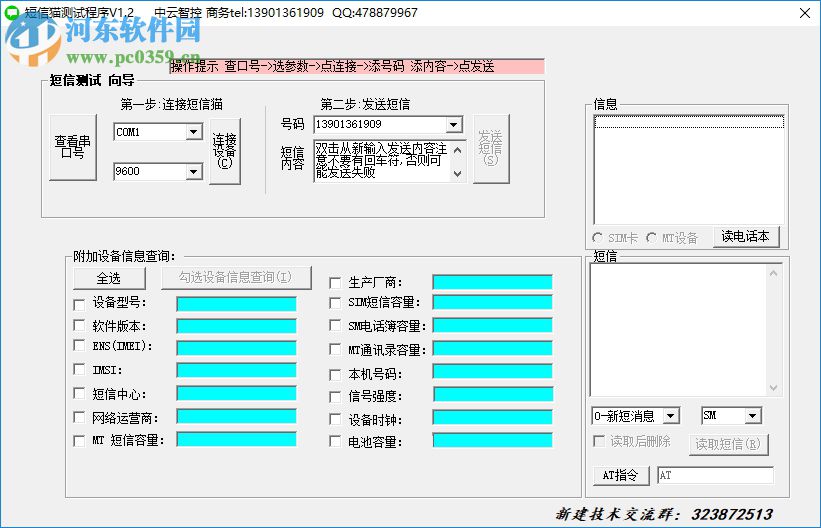Viewport: 821px width, 528px height.
Task: Check the ENS(IMEI) checkbox
Action: [x=80, y=346]
